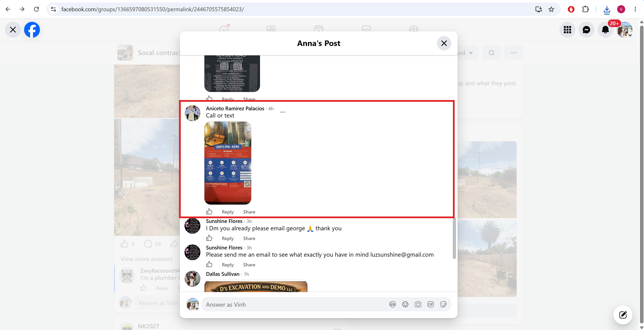The image size is (644, 330).
Task: Open the dark business card image in top comment
Action: click(x=232, y=74)
